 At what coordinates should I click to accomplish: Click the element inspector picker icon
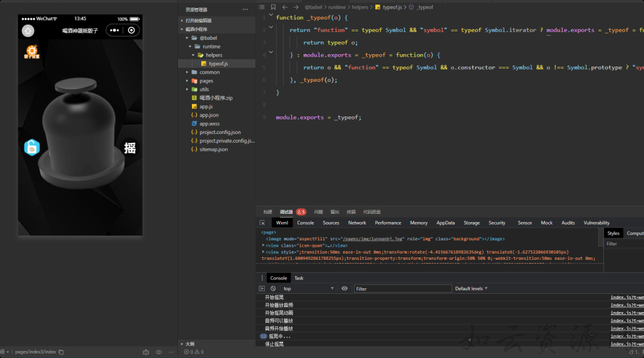tap(262, 223)
